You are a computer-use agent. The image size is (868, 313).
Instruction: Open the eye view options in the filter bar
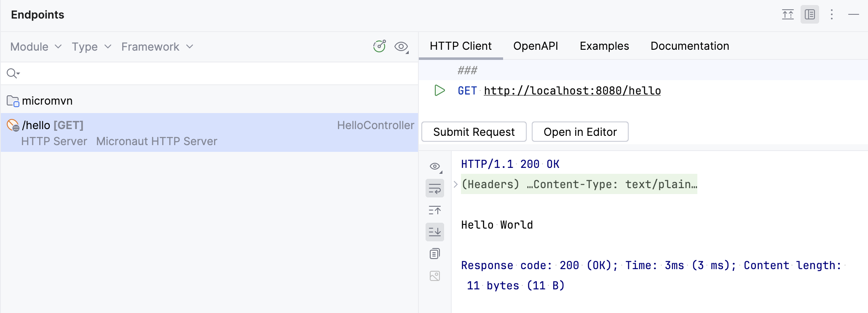point(401,46)
